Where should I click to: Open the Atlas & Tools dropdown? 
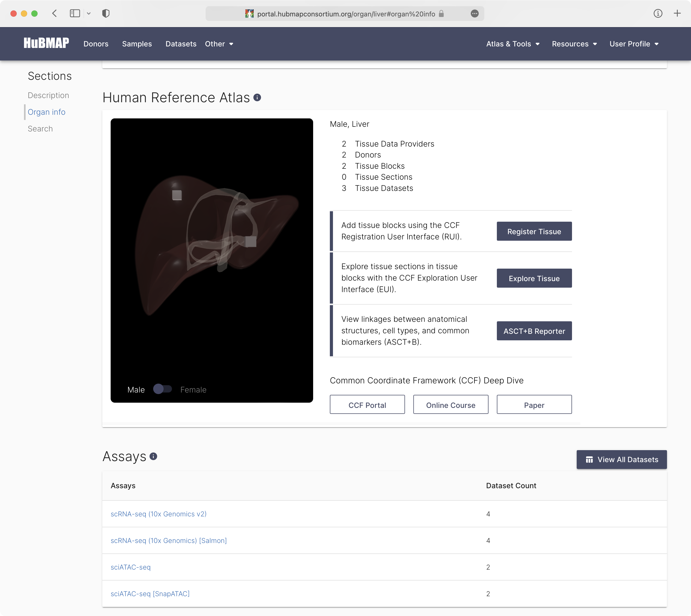513,44
